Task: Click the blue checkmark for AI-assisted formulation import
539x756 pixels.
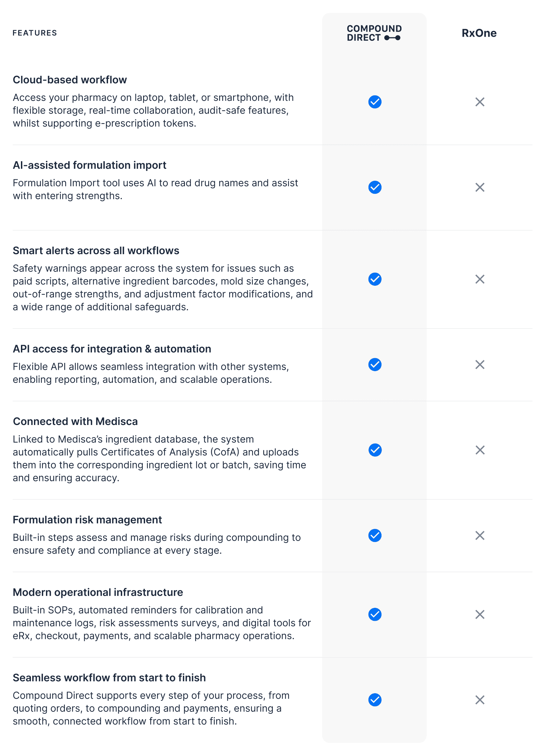Action: [375, 187]
